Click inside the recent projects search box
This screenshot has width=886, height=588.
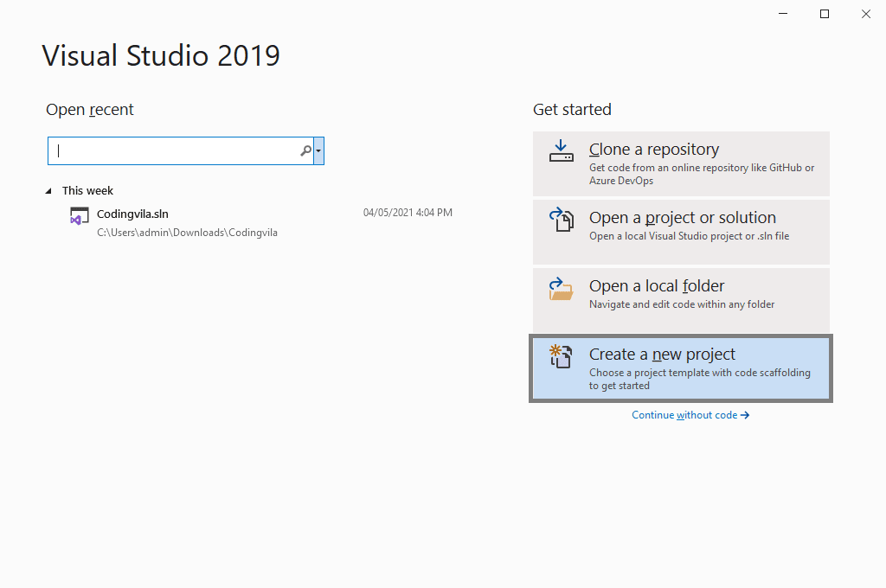(173, 150)
